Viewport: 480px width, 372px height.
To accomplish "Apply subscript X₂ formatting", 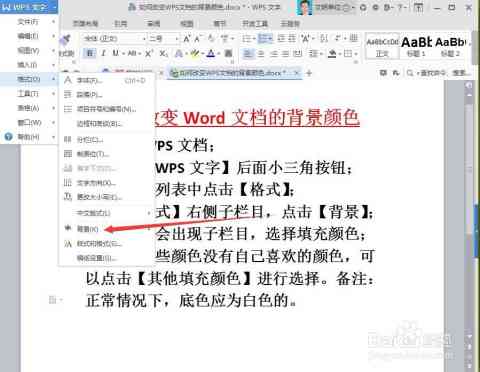I will (x=163, y=53).
